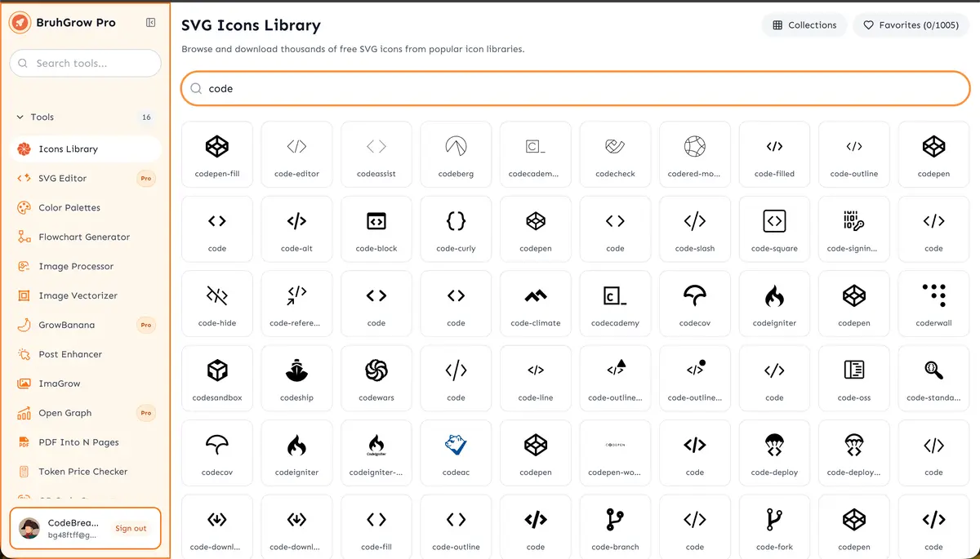This screenshot has height=559, width=980.
Task: Click the search tools field
Action: (x=85, y=63)
